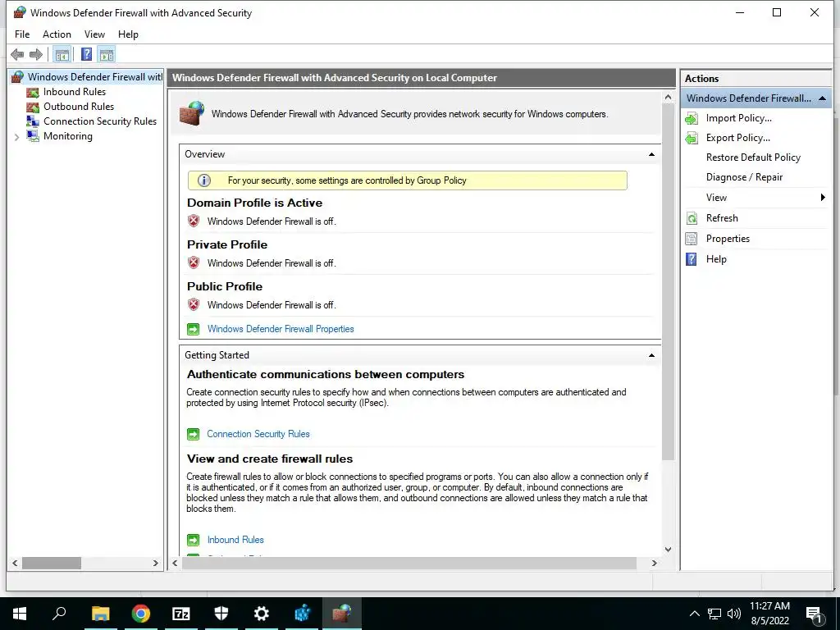The width and height of the screenshot is (840, 630).
Task: Open 7-Zip from the taskbar
Action: coord(181,614)
